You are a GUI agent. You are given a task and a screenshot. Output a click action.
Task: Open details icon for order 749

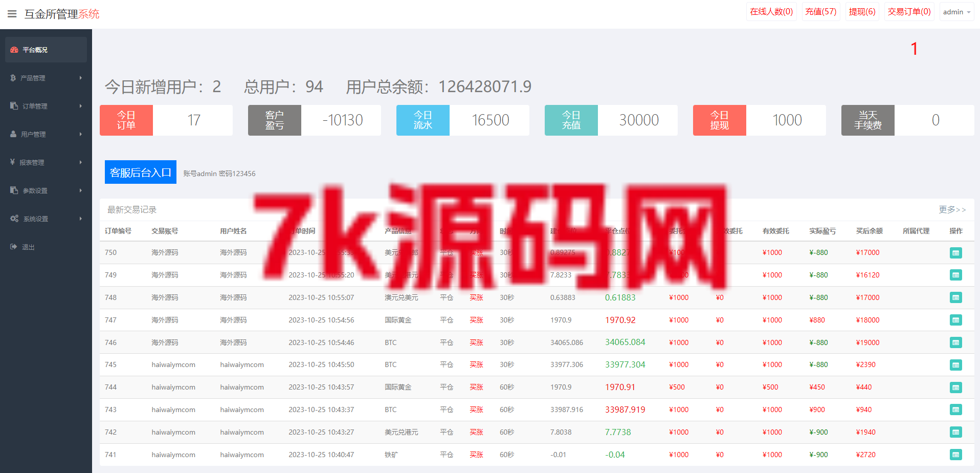(956, 275)
